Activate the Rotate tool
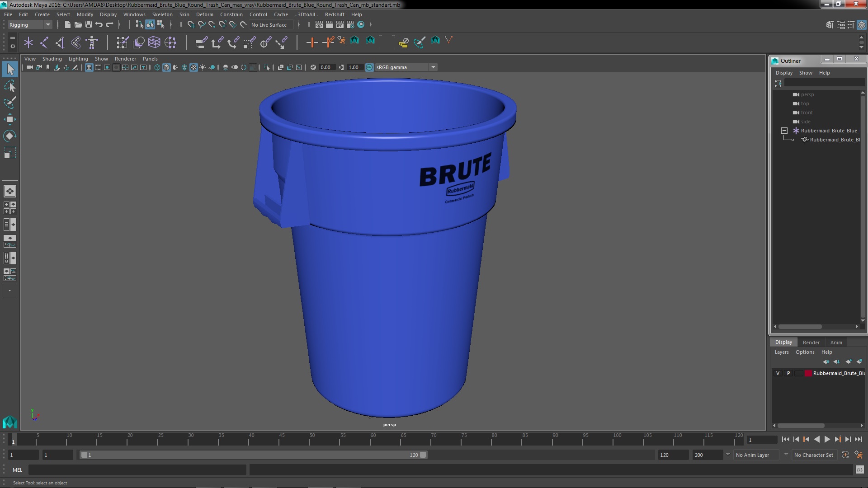This screenshot has height=488, width=868. point(10,136)
